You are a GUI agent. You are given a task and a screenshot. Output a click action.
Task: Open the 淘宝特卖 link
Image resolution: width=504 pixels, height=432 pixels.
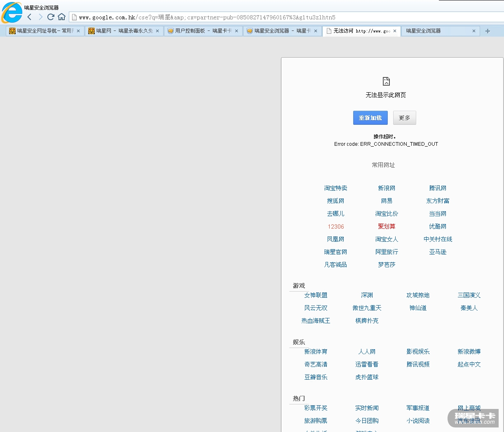coord(335,188)
